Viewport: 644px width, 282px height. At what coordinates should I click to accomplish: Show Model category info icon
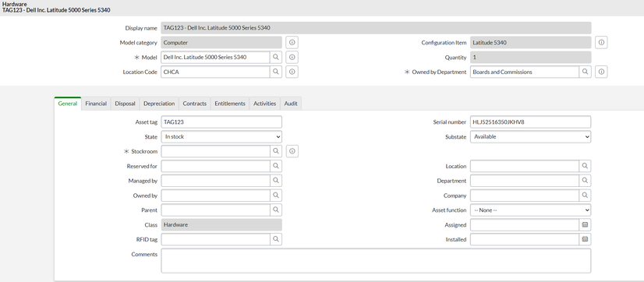pyautogui.click(x=292, y=43)
